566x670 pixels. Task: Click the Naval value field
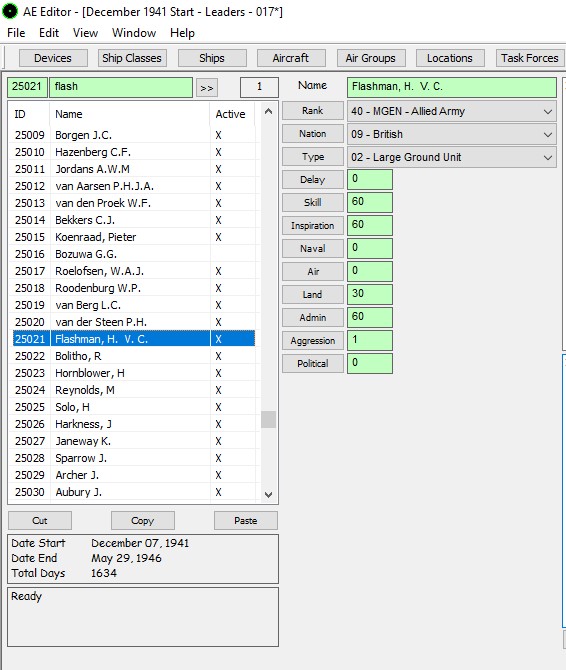click(x=370, y=248)
